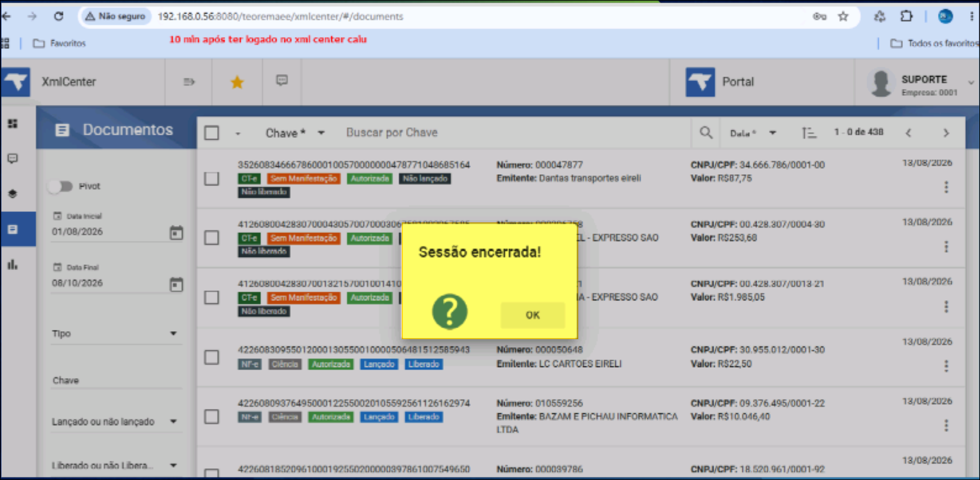Click the search magnifier icon
The height and width of the screenshot is (480, 980).
[x=706, y=133]
